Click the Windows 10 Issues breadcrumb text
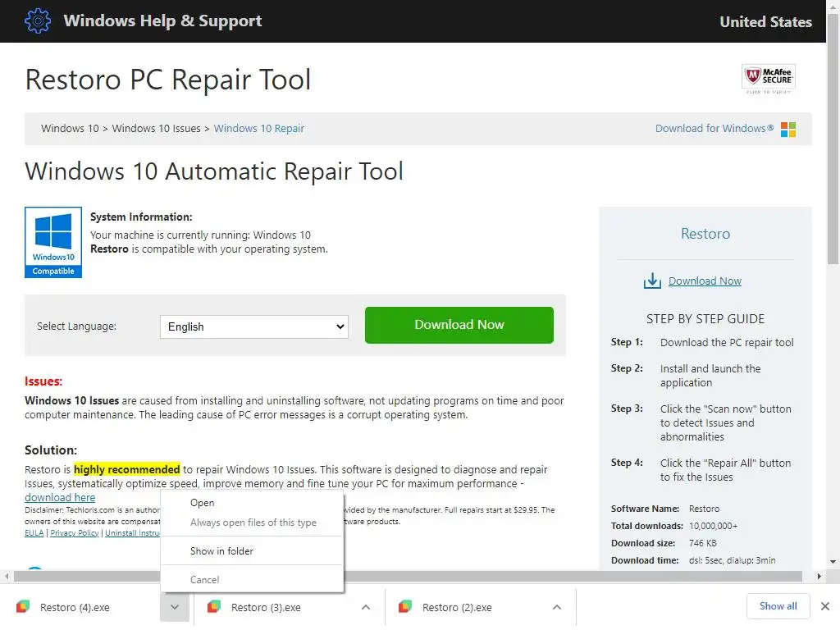Viewport: 840px width, 630px height. 156,129
